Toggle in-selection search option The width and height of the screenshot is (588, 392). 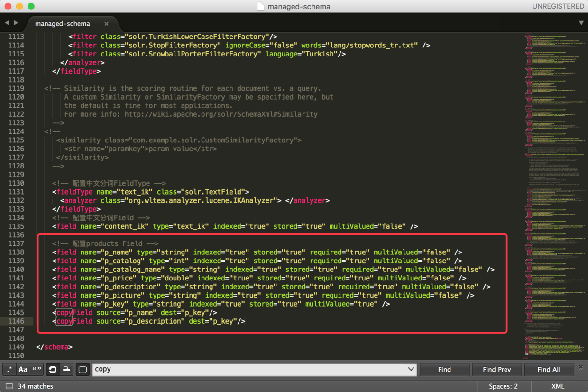click(66, 369)
